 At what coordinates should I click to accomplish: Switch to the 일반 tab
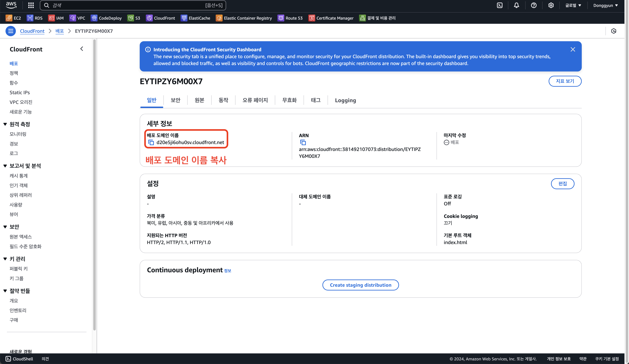click(x=151, y=100)
